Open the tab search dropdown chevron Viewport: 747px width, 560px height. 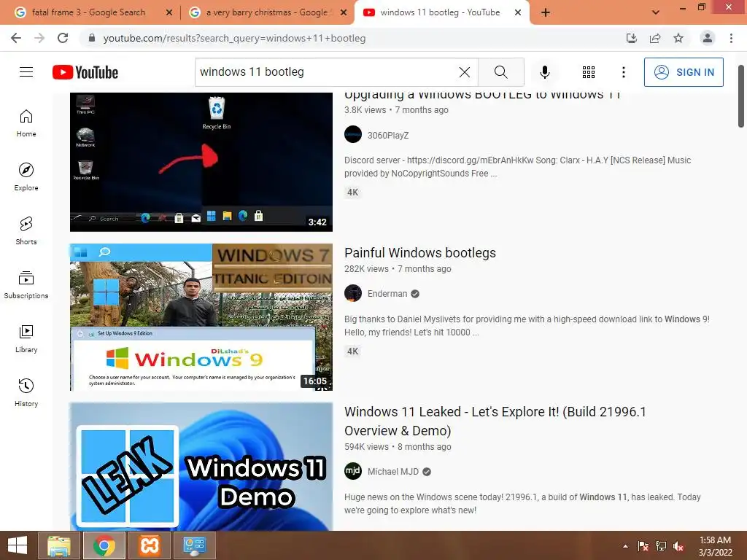[x=656, y=12]
